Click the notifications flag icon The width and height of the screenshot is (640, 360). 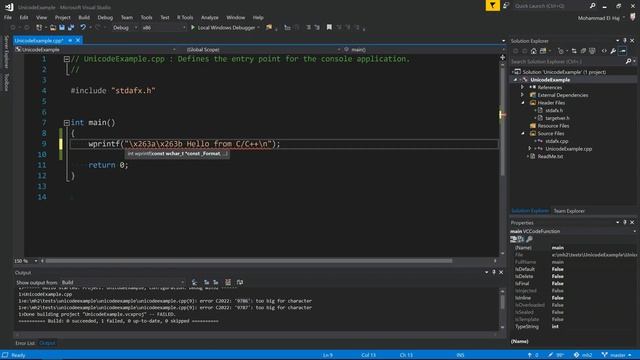coord(493,6)
